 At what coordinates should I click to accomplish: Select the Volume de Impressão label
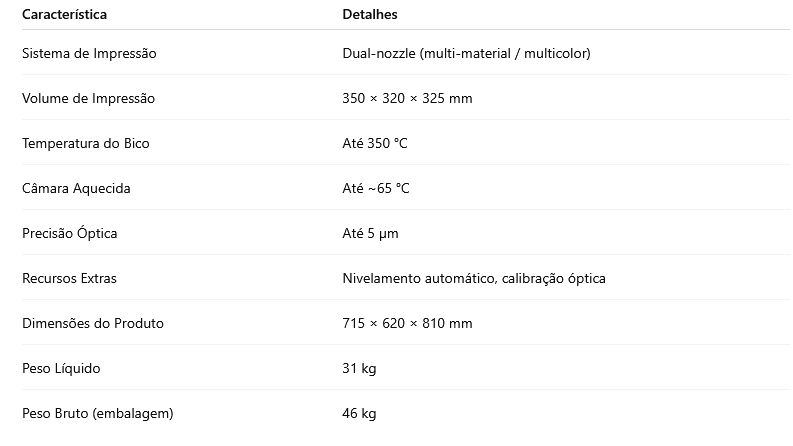(89, 99)
